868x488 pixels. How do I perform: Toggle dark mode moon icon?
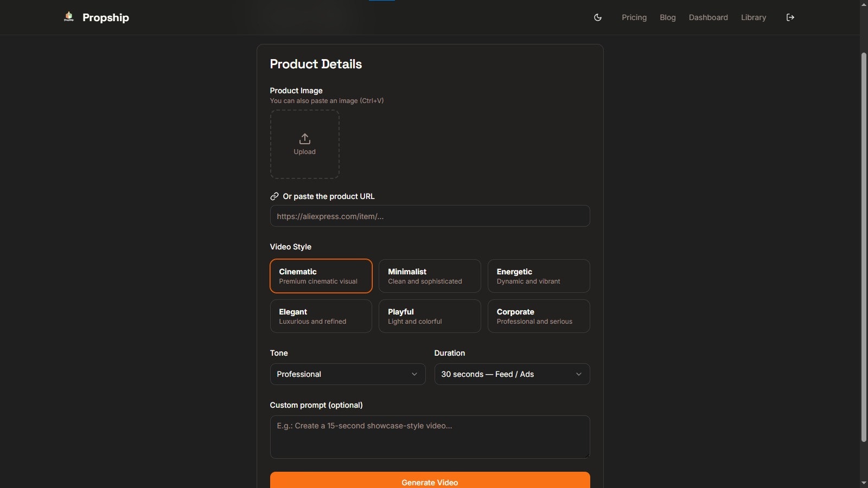click(x=598, y=17)
